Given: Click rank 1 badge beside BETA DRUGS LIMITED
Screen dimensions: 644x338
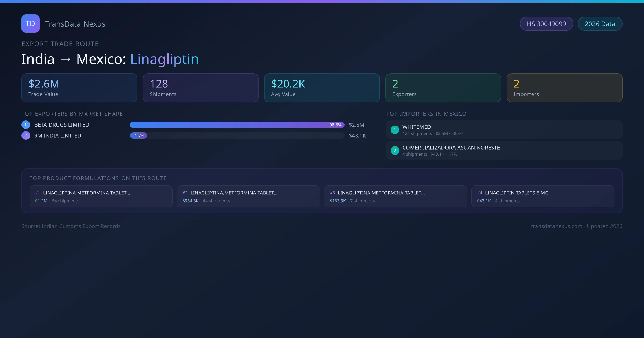Looking at the screenshot, I should pos(26,125).
